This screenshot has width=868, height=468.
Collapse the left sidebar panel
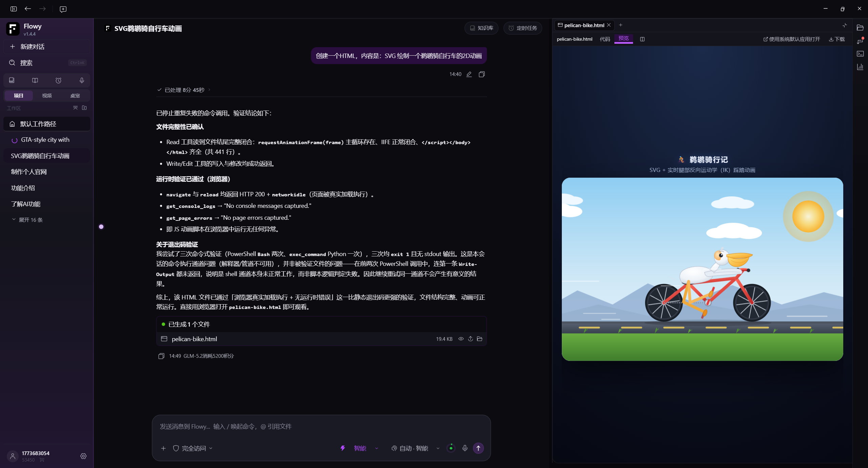click(14, 9)
